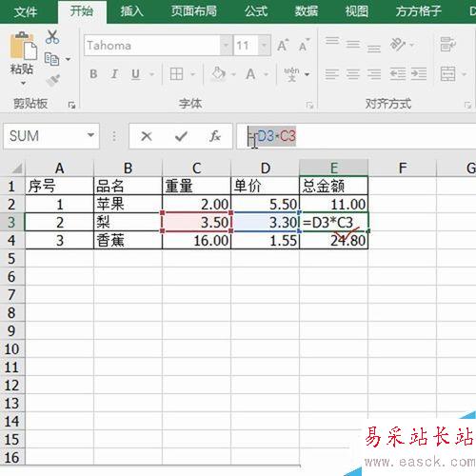476x476 pixels.
Task: Apply font color A
Action: coord(250,74)
